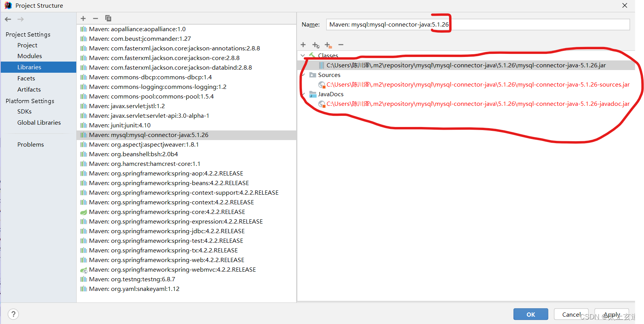Select Maven commons-dbcp:1.4 library
The width and height of the screenshot is (644, 324).
[x=150, y=77]
